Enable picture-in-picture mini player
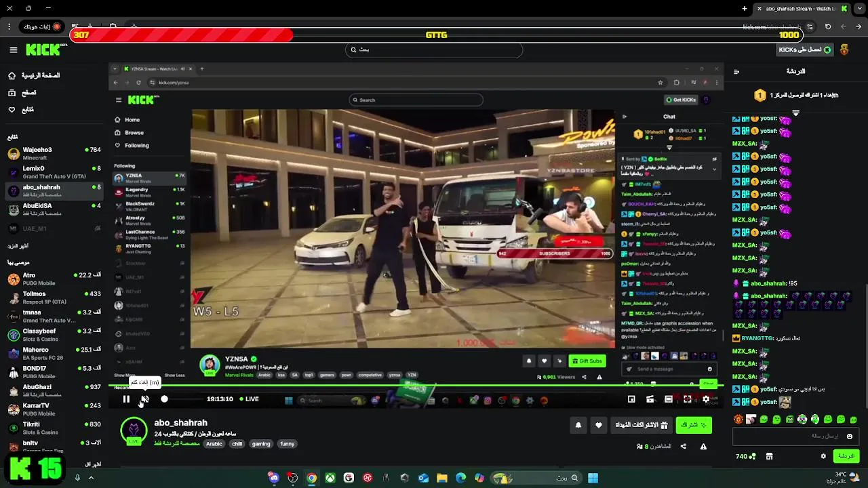The height and width of the screenshot is (488, 868). 631,399
